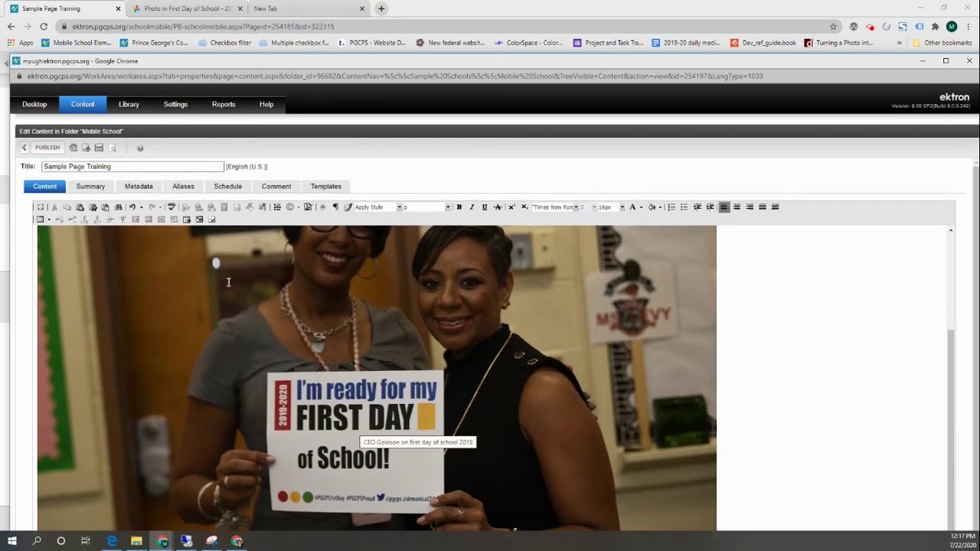980x551 pixels.
Task: Open the 'Dev_ref_guide.book' bookmark
Action: tap(763, 43)
